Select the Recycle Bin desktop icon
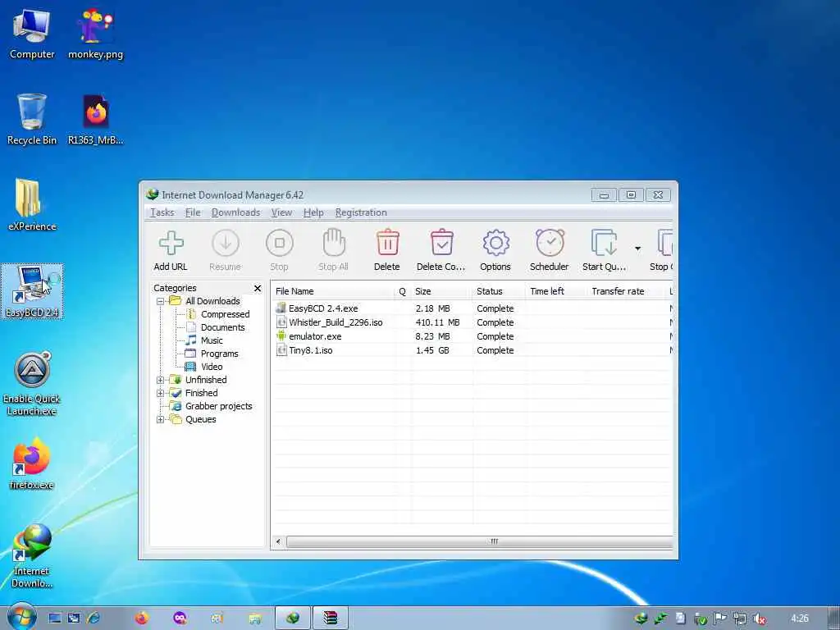Viewport: 840px width, 630px height. click(x=32, y=119)
